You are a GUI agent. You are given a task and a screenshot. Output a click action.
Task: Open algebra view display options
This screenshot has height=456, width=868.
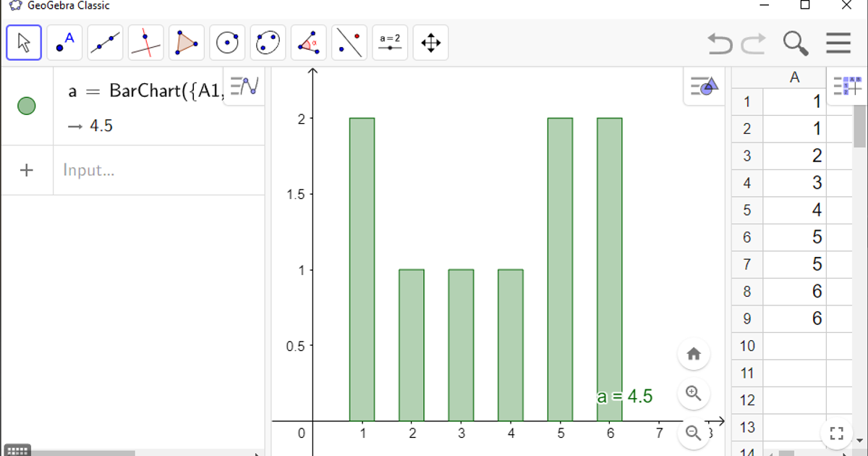click(244, 85)
